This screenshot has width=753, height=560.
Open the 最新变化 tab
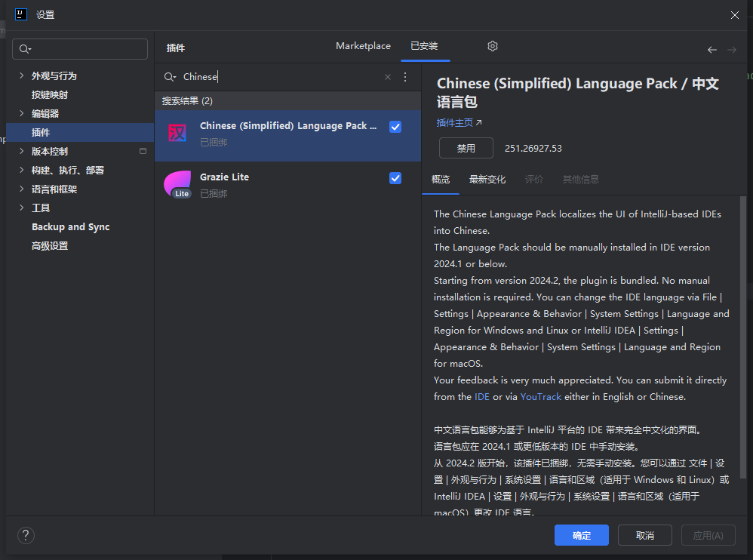click(487, 179)
